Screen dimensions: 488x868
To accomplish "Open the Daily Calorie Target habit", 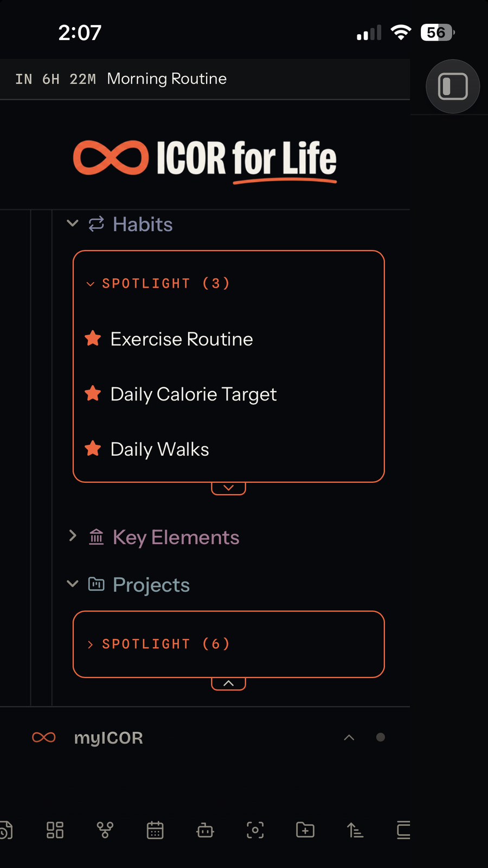I will pos(194,394).
